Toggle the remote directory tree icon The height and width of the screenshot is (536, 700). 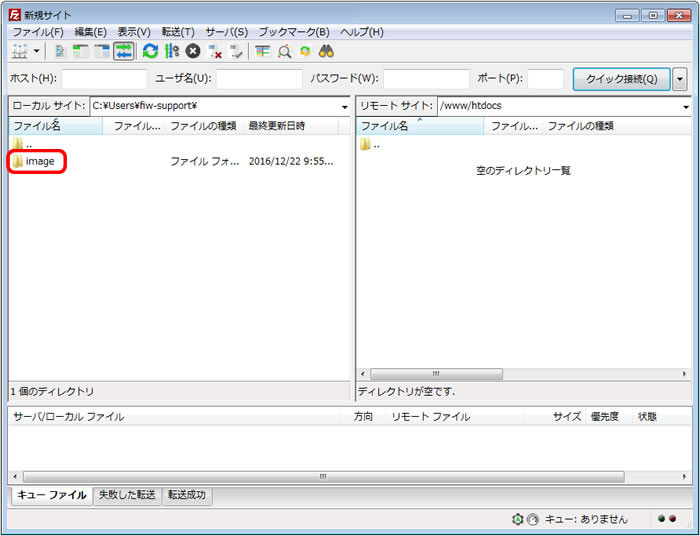(102, 52)
